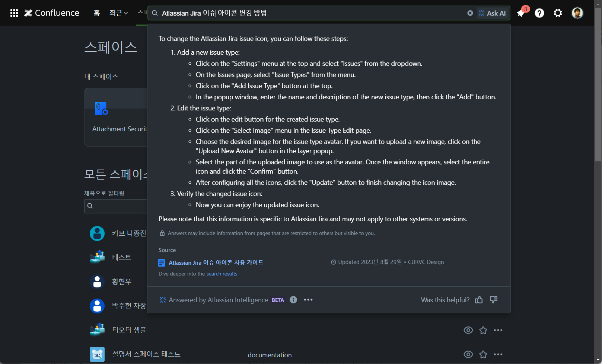Click the Confluence logo
The image size is (602, 364).
click(52, 13)
